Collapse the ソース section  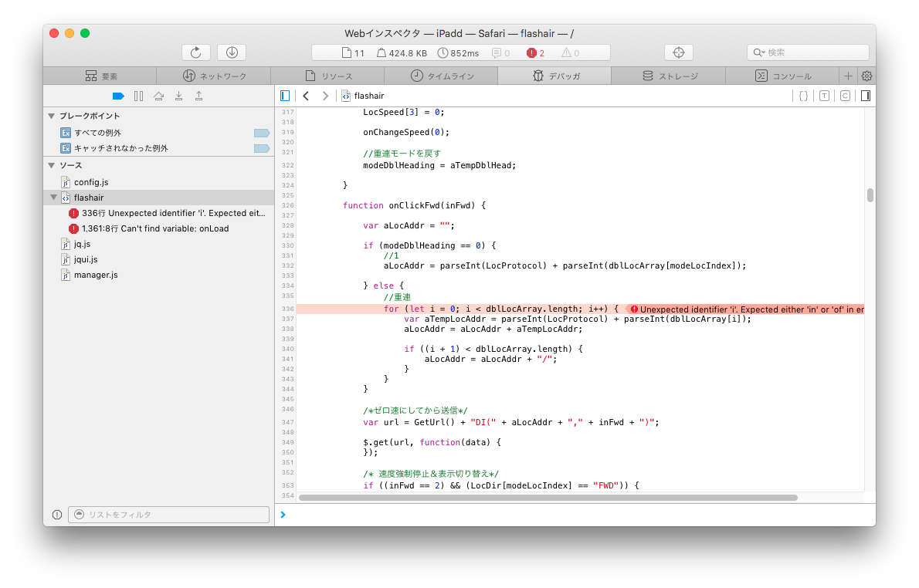tap(52, 165)
